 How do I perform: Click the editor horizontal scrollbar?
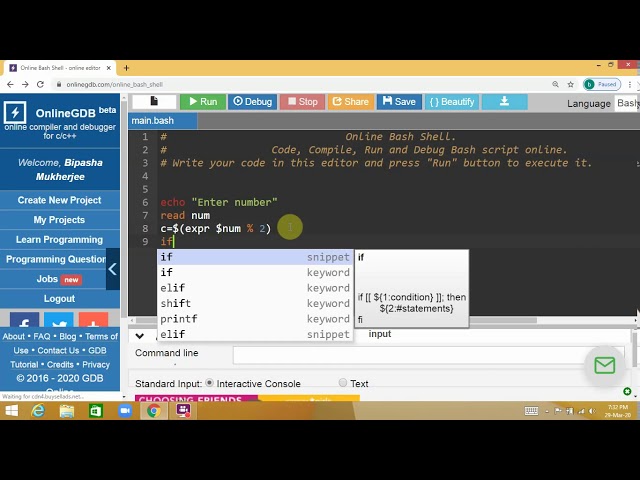336,321
